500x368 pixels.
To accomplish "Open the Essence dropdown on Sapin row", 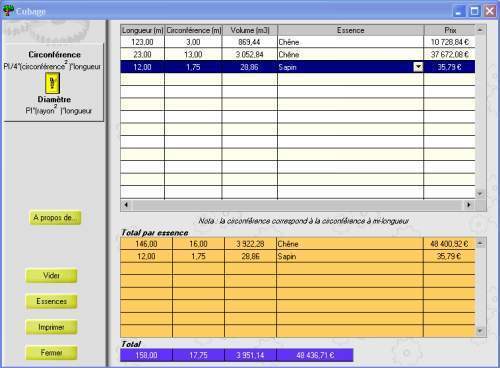I will pos(418,67).
